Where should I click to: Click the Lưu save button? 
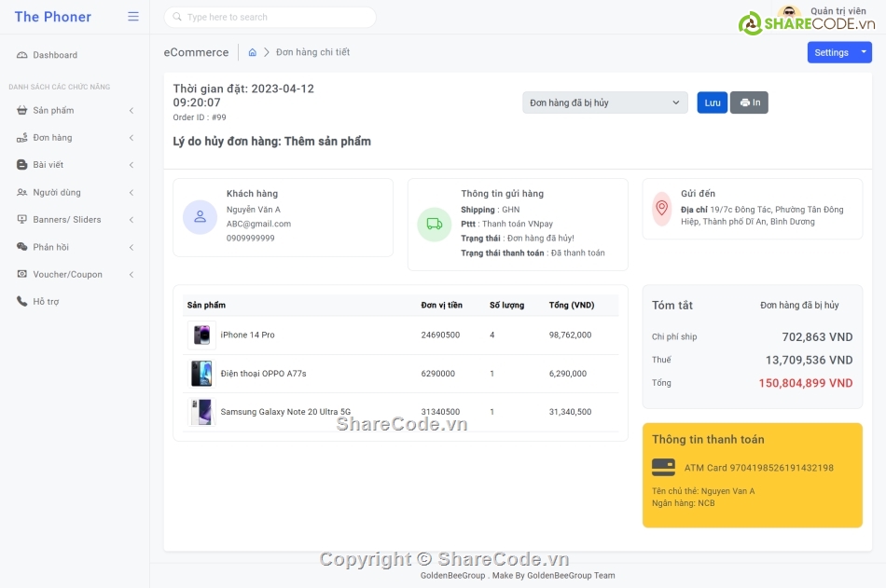coord(712,103)
